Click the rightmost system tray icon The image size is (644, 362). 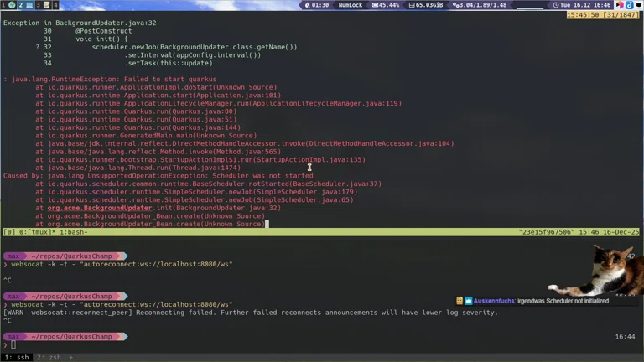[639, 5]
